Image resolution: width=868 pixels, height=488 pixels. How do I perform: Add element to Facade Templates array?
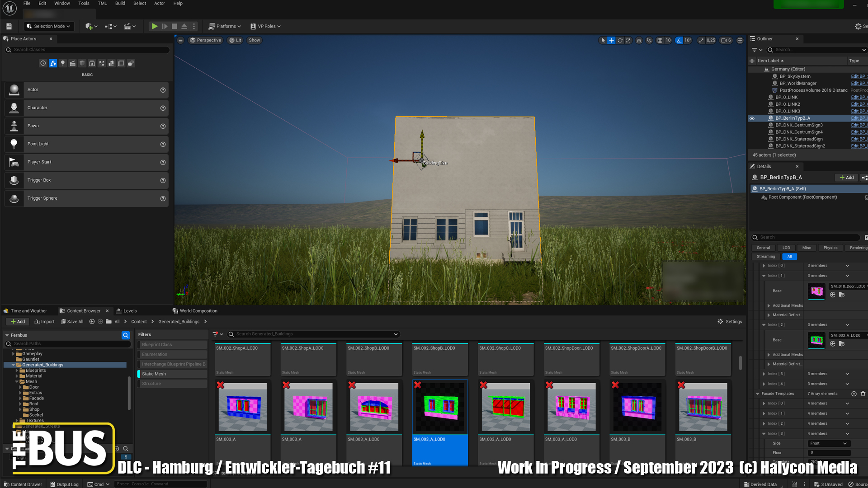pos(854,394)
